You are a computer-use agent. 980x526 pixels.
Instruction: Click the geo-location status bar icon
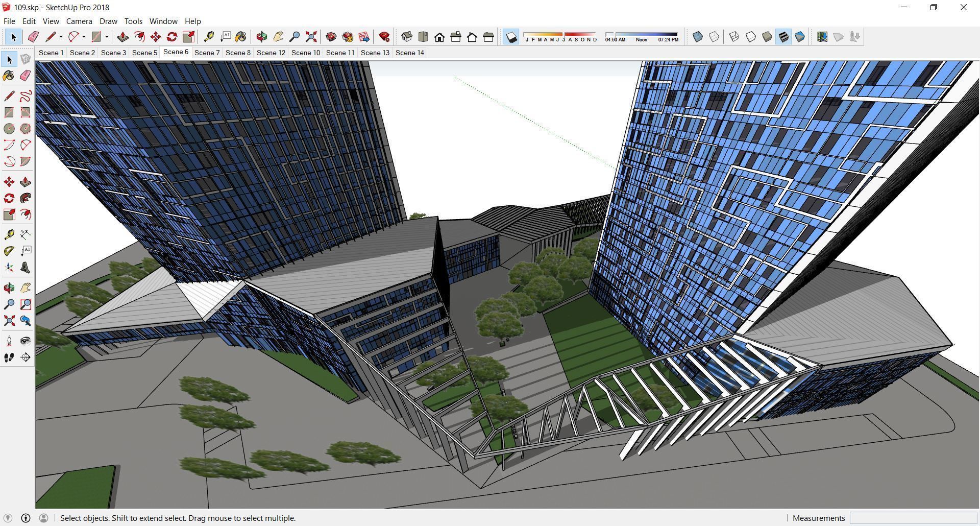click(x=8, y=518)
